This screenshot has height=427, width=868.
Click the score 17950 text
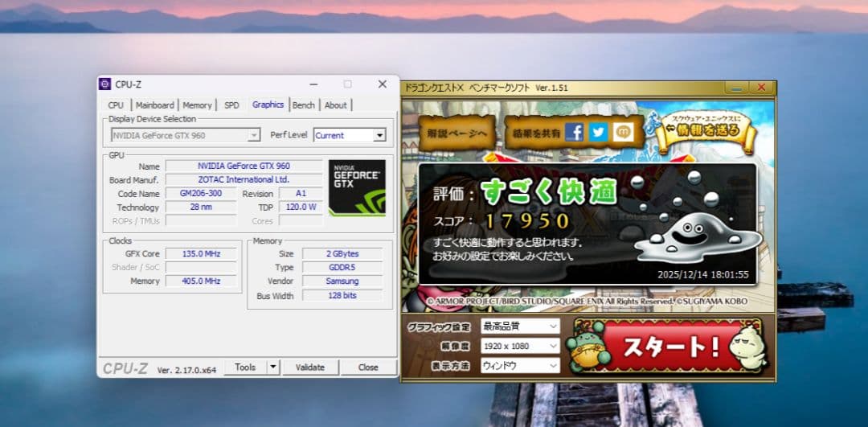527,221
